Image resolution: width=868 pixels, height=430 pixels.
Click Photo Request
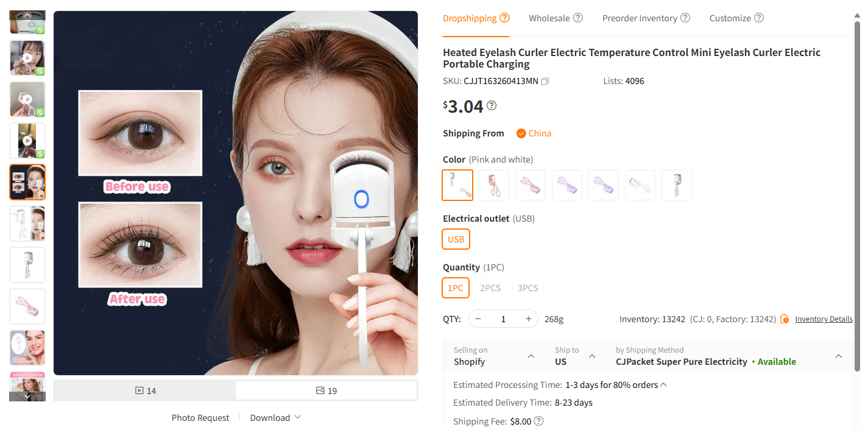pos(200,417)
